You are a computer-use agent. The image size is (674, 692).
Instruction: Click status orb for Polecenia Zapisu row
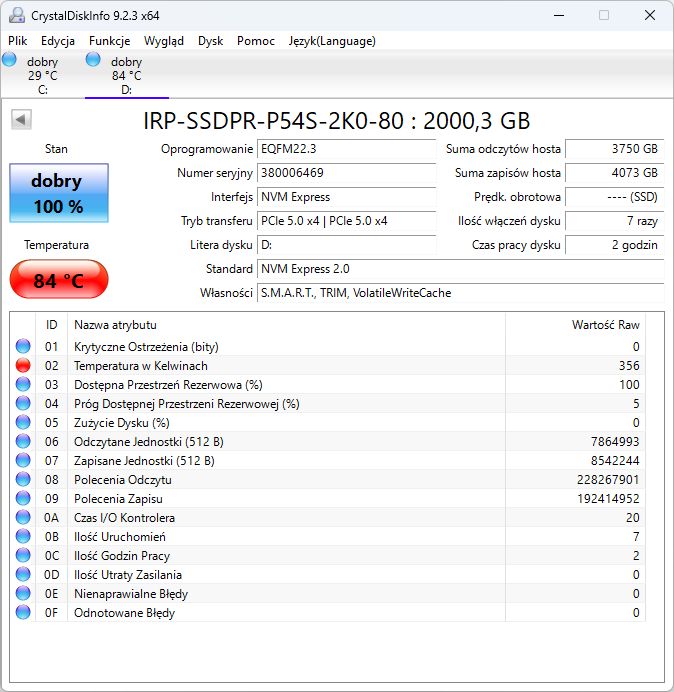(x=23, y=498)
